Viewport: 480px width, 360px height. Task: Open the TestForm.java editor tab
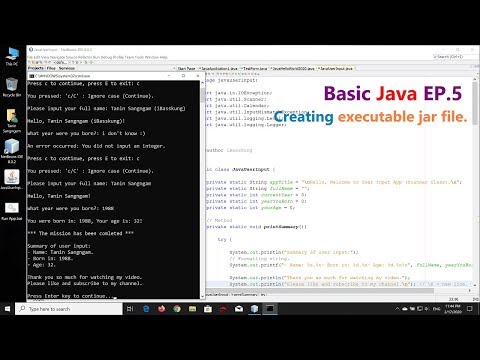pos(255,68)
